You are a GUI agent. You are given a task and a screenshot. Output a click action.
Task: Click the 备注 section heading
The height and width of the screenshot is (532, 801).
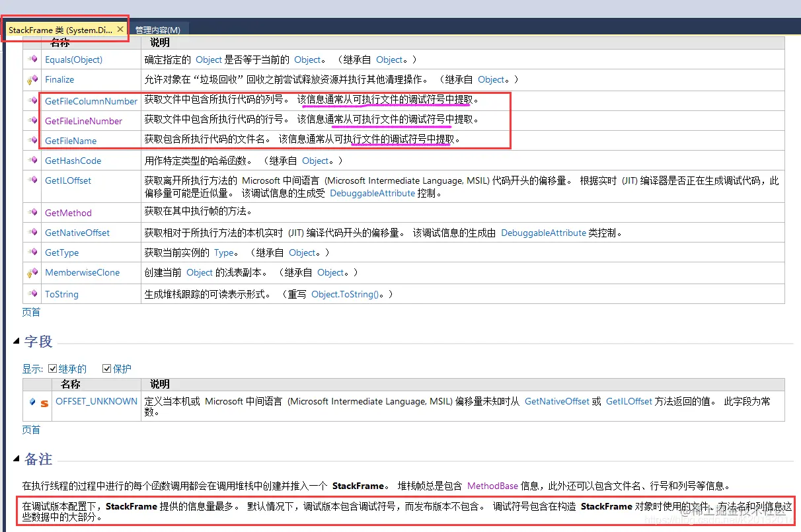[38, 459]
